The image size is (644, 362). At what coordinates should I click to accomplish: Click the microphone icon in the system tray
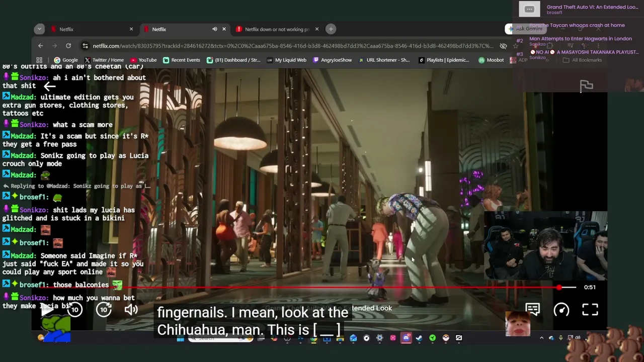(561, 338)
